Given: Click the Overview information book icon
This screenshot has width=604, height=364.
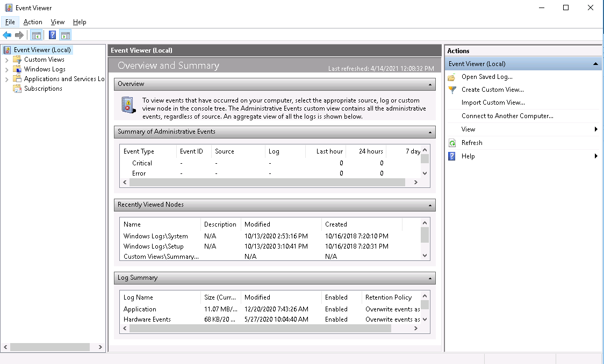Looking at the screenshot, I should pos(128,105).
